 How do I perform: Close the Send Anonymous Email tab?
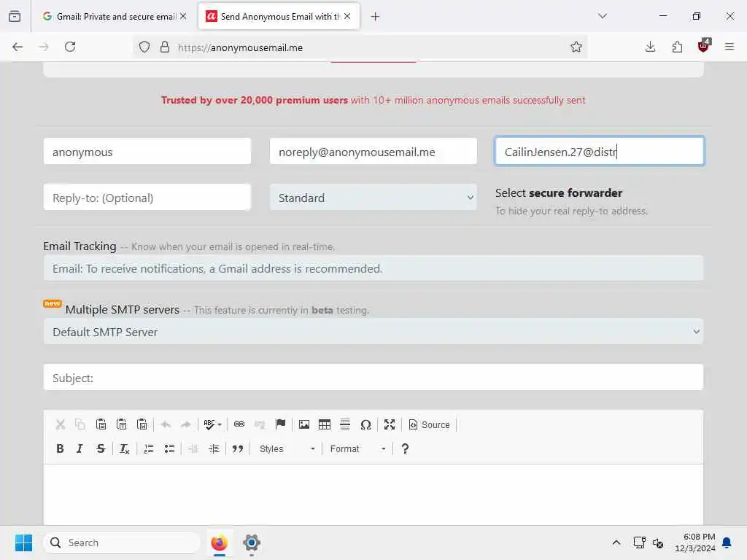[x=347, y=16]
